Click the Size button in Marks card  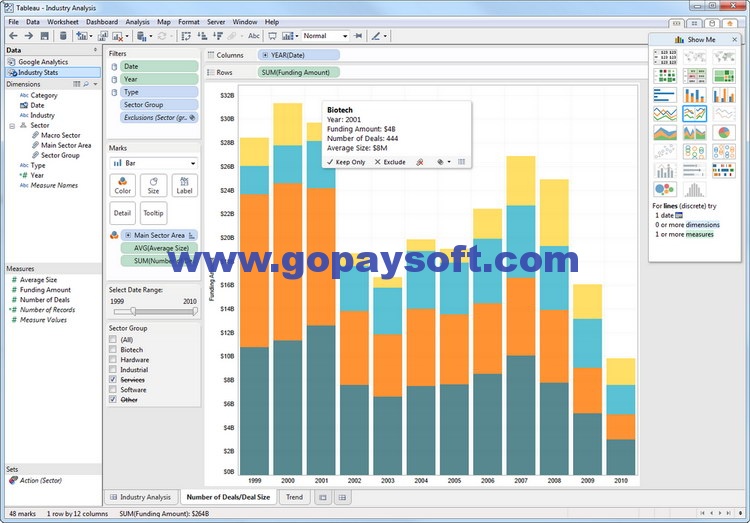[154, 185]
